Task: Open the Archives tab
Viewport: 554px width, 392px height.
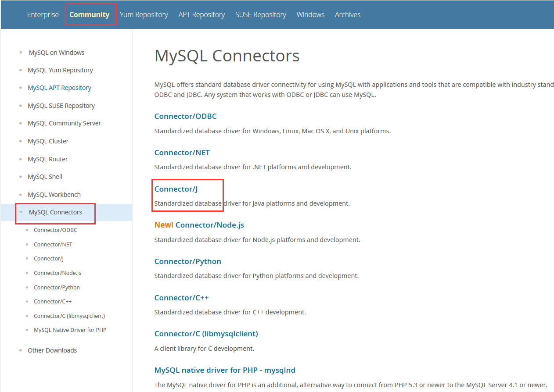Action: pyautogui.click(x=347, y=14)
